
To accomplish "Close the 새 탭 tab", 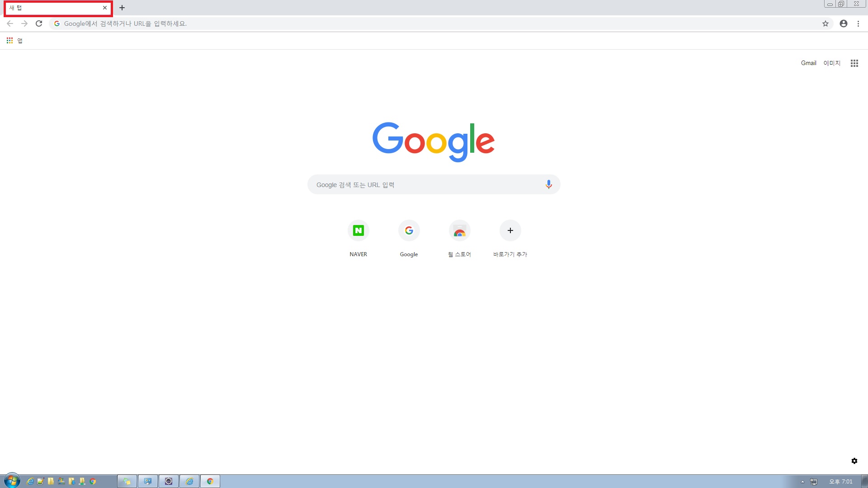I will pos(105,8).
